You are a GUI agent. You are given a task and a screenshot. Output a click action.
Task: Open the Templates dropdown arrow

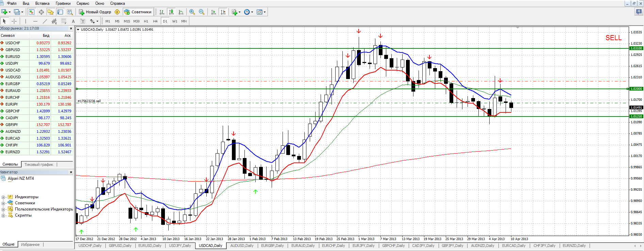coord(265,12)
